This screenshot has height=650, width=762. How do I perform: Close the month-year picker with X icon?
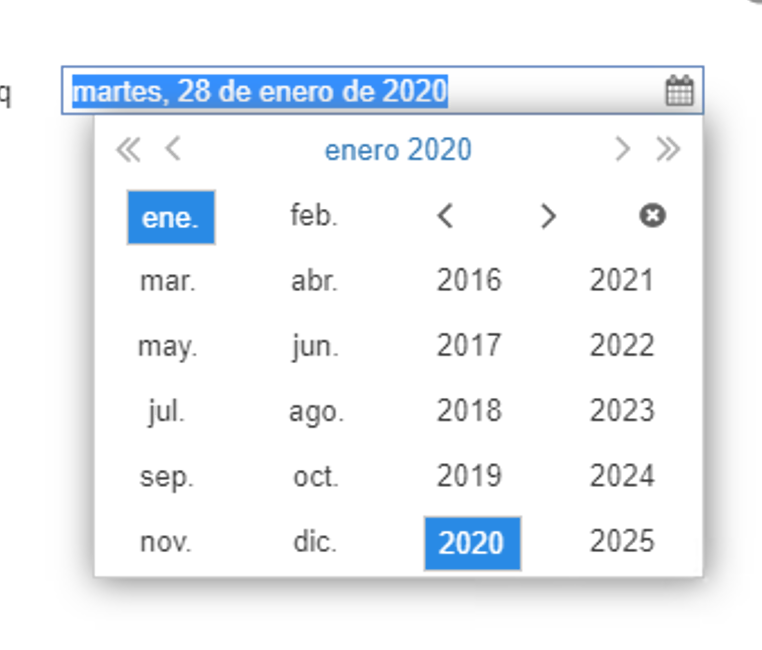point(652,216)
